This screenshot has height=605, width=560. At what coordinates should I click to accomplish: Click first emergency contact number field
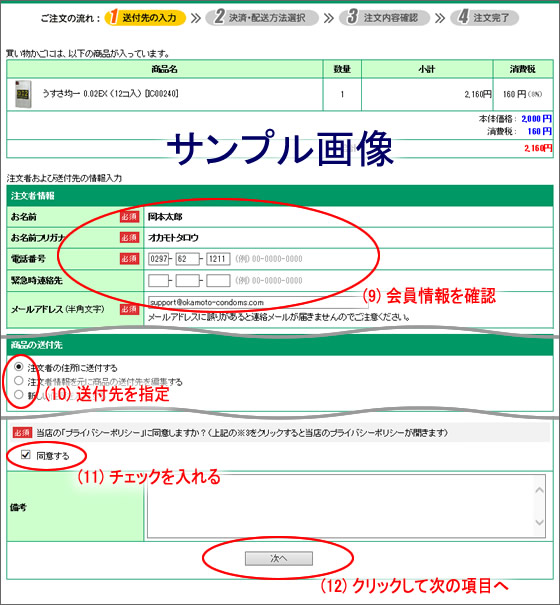coord(158,281)
